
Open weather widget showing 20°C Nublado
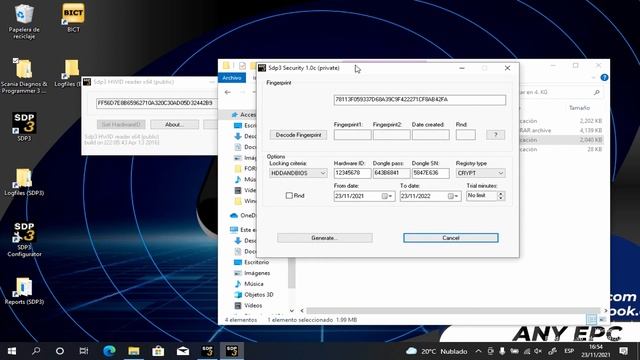(x=437, y=351)
